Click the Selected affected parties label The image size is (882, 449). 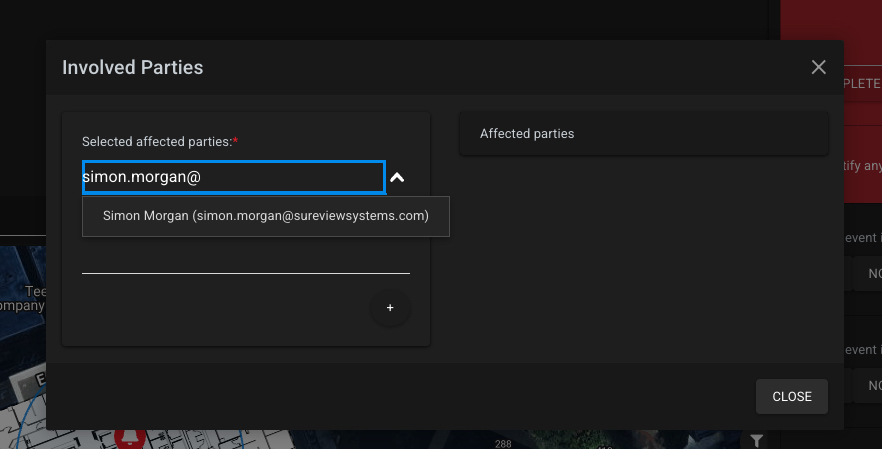pyautogui.click(x=160, y=142)
